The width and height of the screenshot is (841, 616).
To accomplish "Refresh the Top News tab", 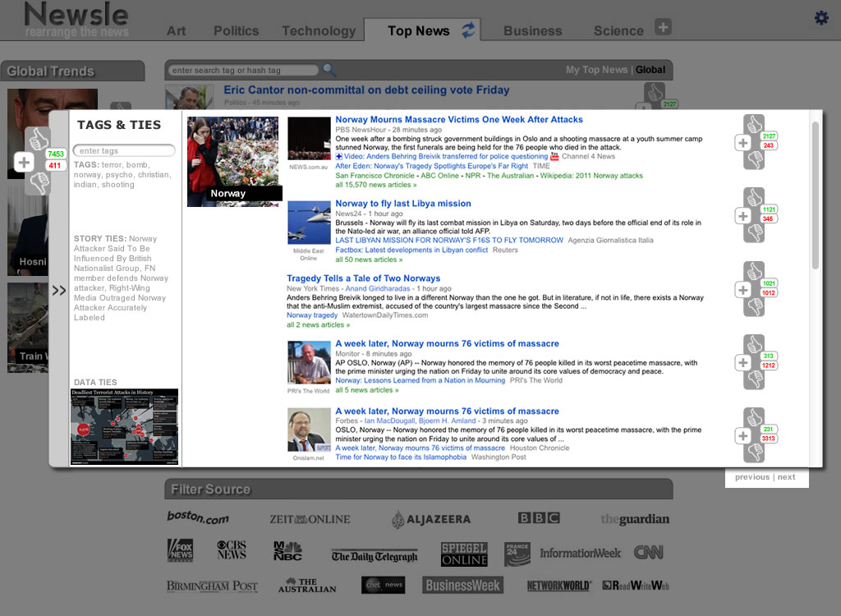I will [x=468, y=30].
